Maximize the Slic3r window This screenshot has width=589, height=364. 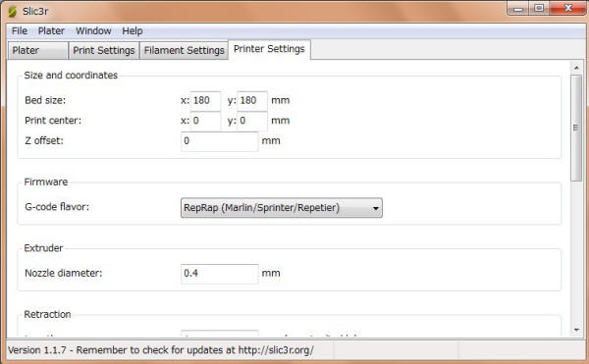click(x=539, y=8)
